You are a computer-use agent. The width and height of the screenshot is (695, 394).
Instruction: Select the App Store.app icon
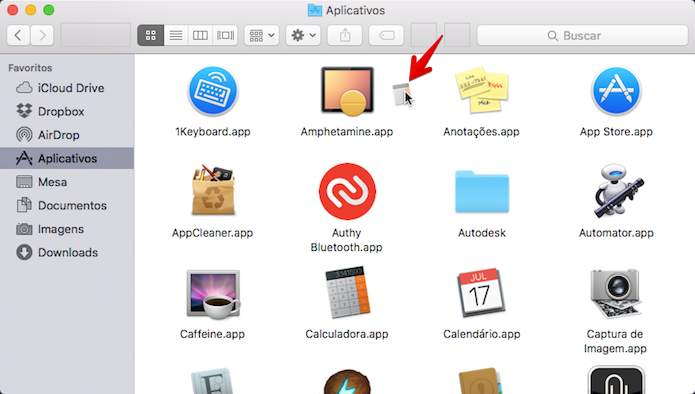pos(616,91)
